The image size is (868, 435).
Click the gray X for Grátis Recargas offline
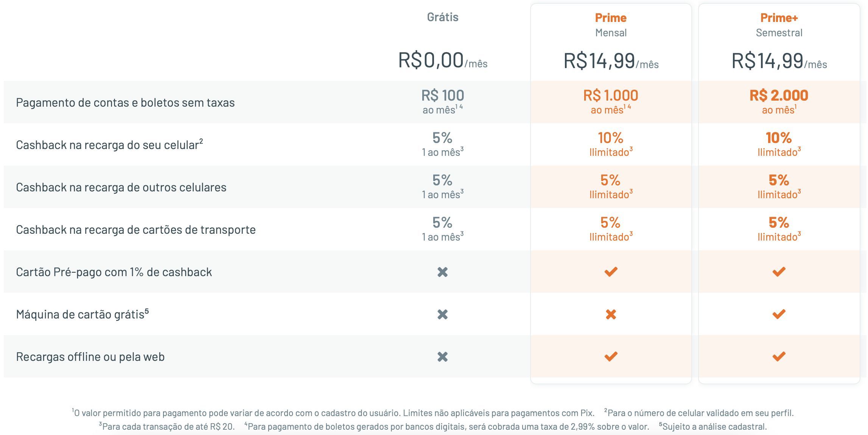[x=442, y=357]
